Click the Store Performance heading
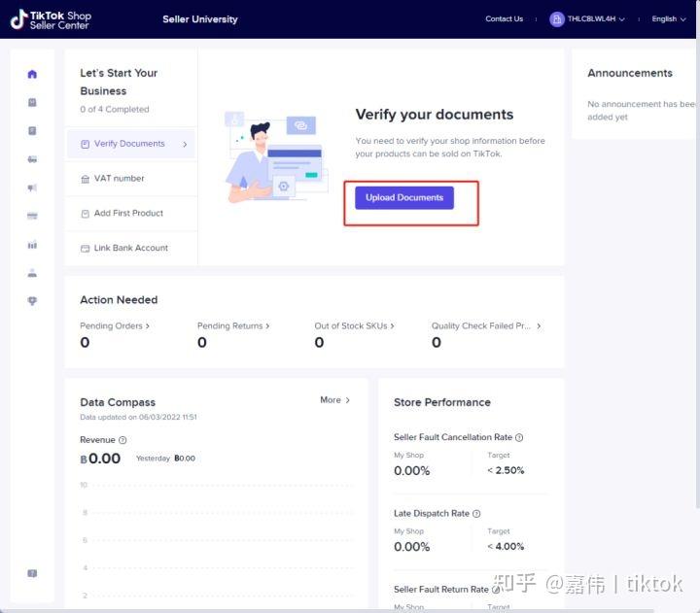 click(442, 402)
